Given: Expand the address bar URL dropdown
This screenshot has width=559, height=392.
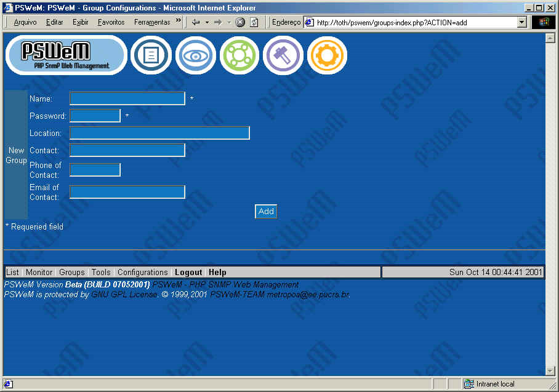Looking at the screenshot, I should click(521, 22).
